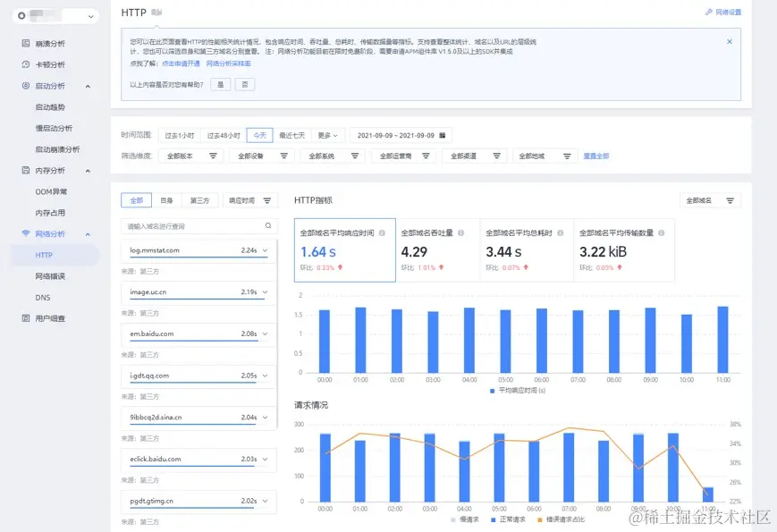This screenshot has height=532, width=777.
Task: Open the 全部域名 dropdown in HTTP指标
Action: [x=710, y=200]
